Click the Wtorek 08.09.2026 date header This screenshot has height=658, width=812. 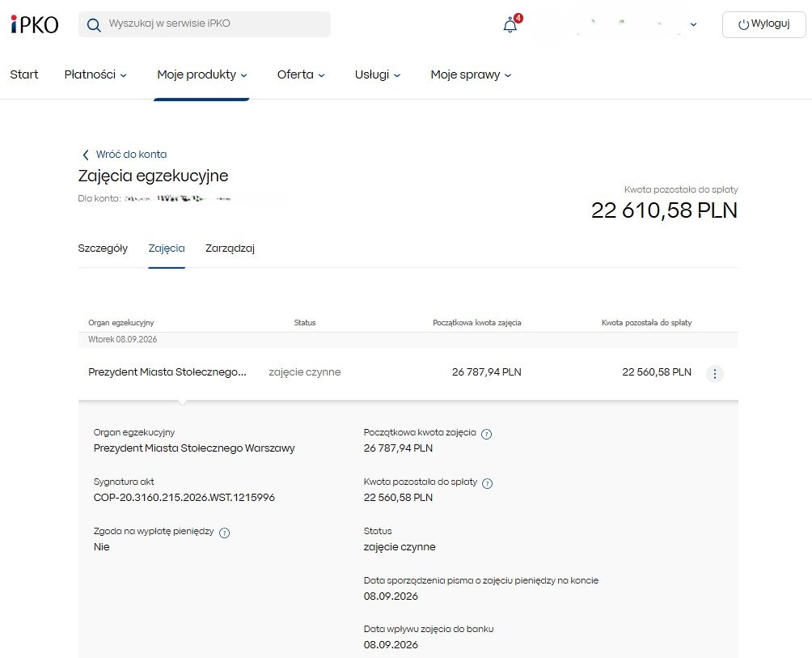pos(123,339)
